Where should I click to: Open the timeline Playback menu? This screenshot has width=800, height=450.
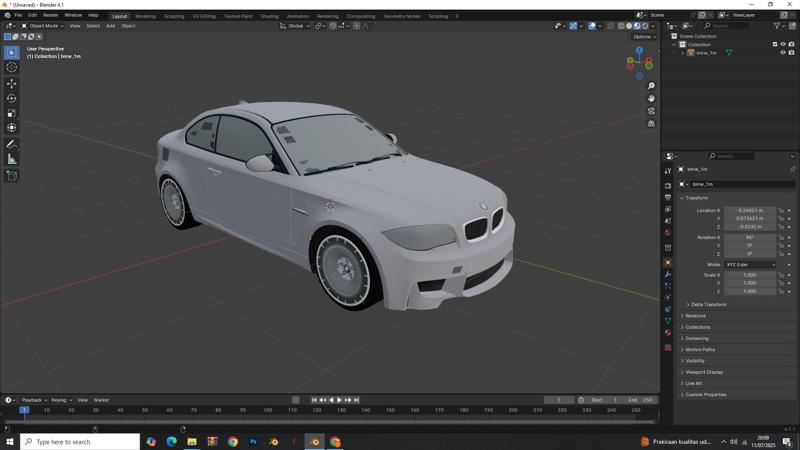pyautogui.click(x=34, y=400)
